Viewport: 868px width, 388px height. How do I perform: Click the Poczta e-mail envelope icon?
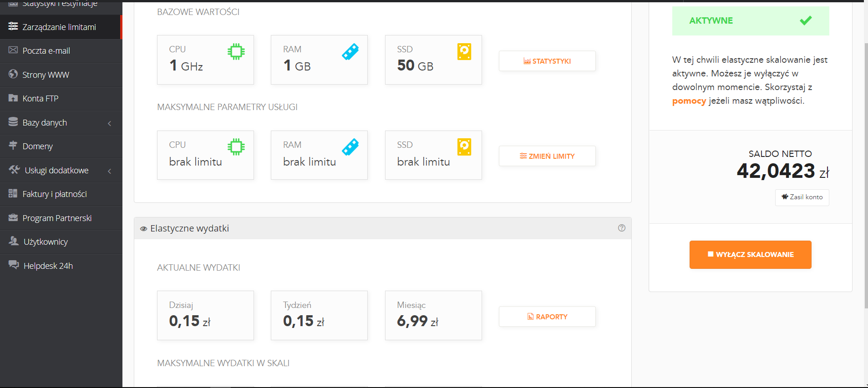[x=13, y=50]
